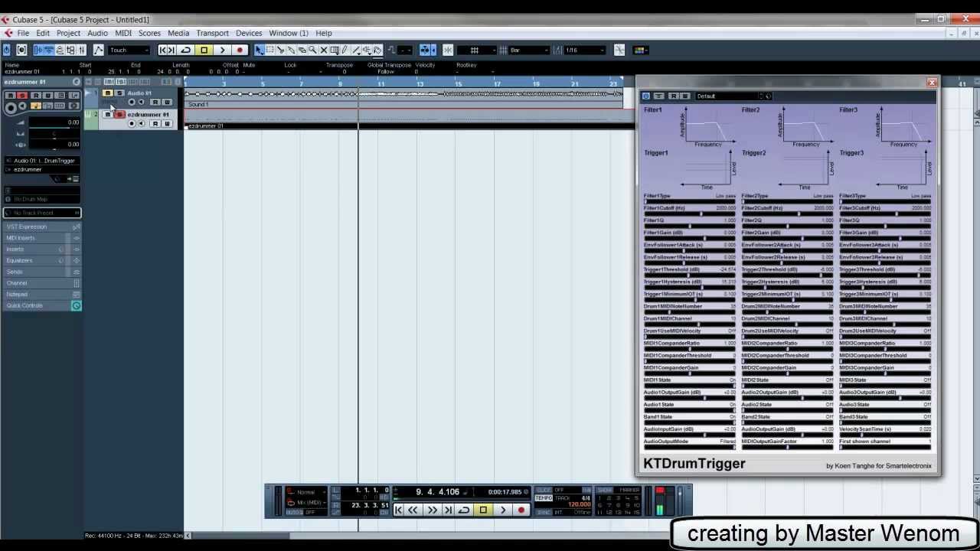Close the KTDrumTrigger plugin window
Screen dimensions: 980x551
pyautogui.click(x=932, y=83)
